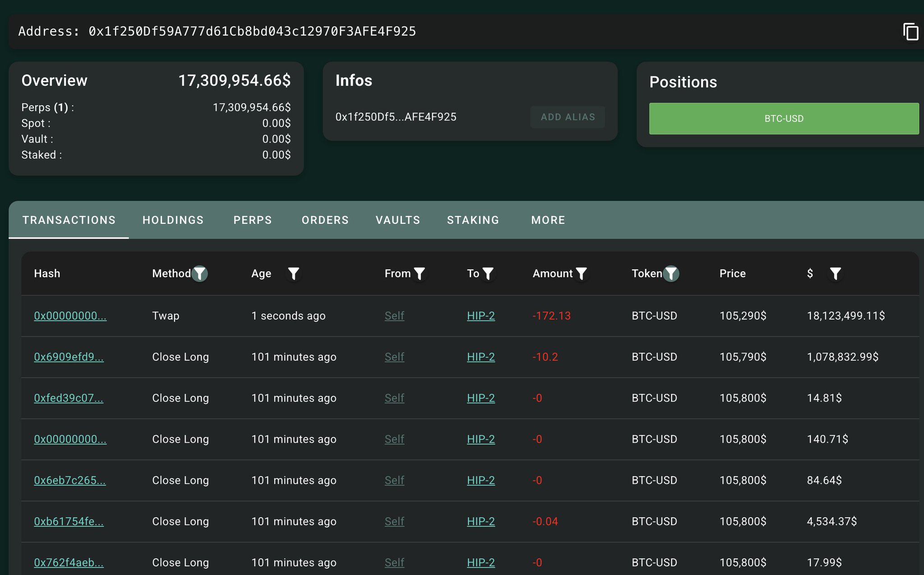924x575 pixels.
Task: Select the green BTC-USD position bar
Action: (x=784, y=119)
